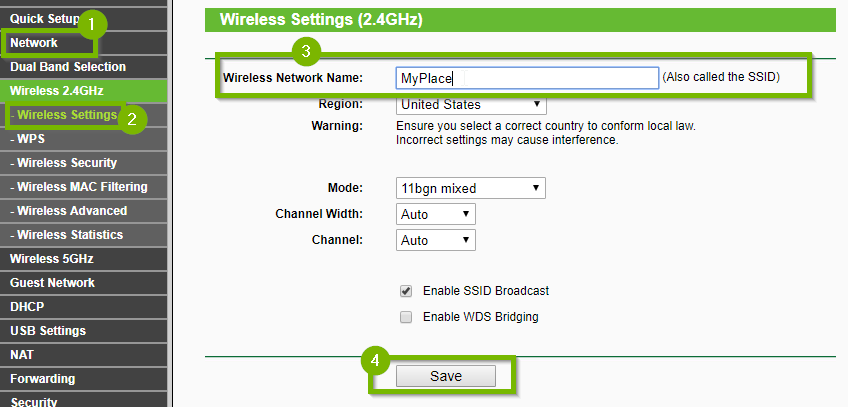Go to the Wireless Advanced page
Image resolution: width=848 pixels, height=407 pixels.
point(84,211)
